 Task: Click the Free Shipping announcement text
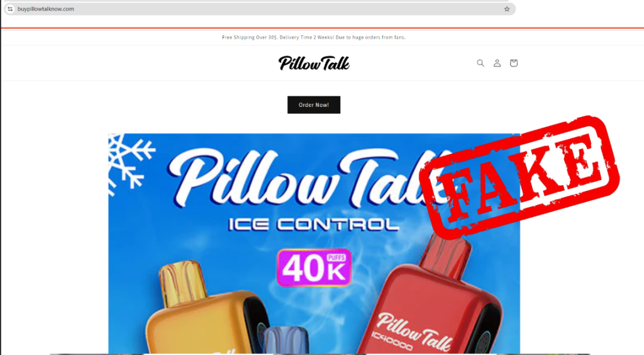[314, 37]
